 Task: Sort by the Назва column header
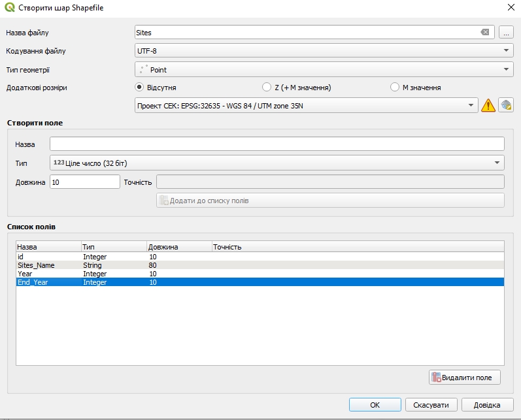(x=48, y=247)
